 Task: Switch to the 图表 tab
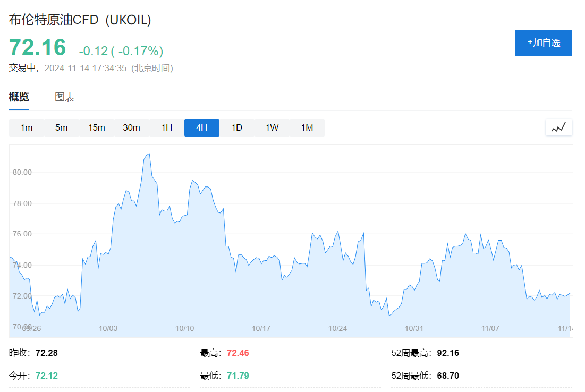[65, 97]
